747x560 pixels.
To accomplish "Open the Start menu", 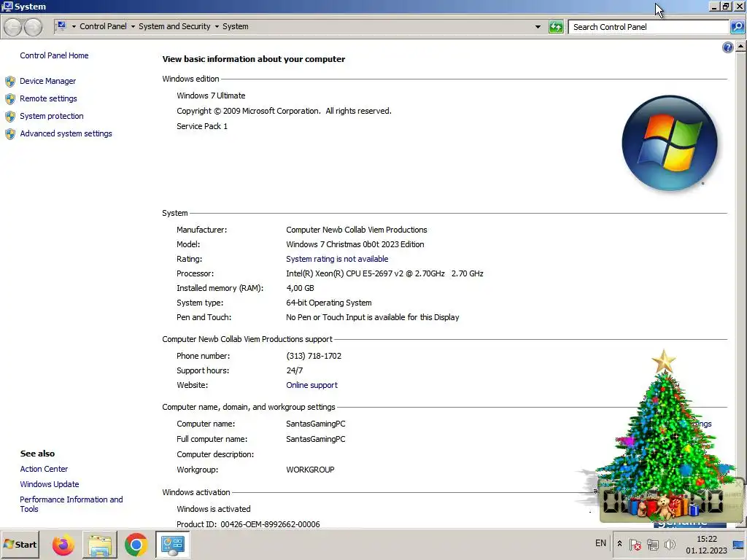I will pos(20,544).
